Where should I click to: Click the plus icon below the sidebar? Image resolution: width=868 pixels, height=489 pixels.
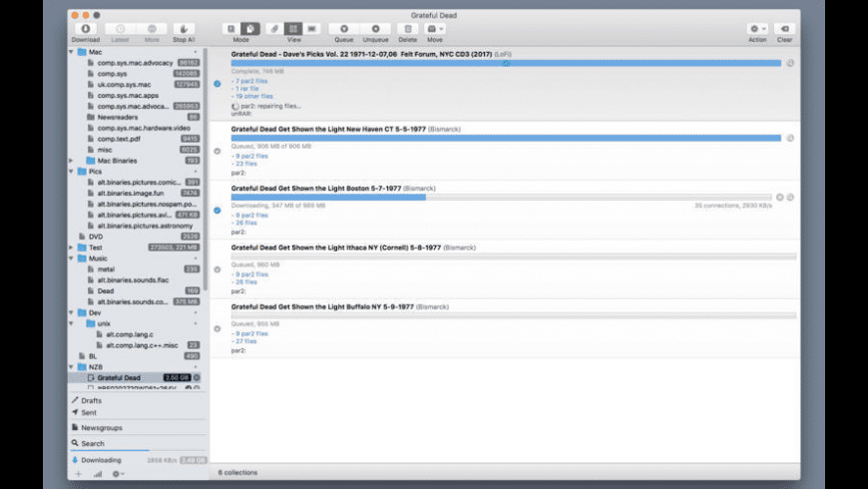coord(78,474)
